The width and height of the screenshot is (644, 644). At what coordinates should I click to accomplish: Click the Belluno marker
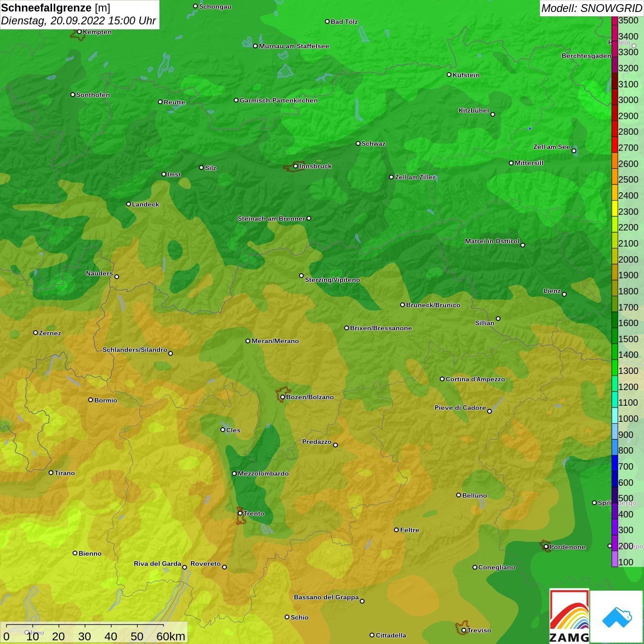click(459, 495)
